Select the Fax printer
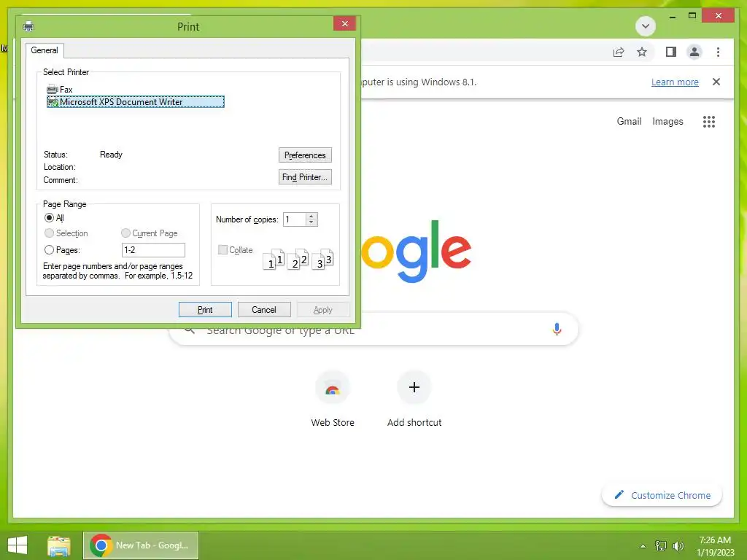The height and width of the screenshot is (560, 747). pos(60,90)
